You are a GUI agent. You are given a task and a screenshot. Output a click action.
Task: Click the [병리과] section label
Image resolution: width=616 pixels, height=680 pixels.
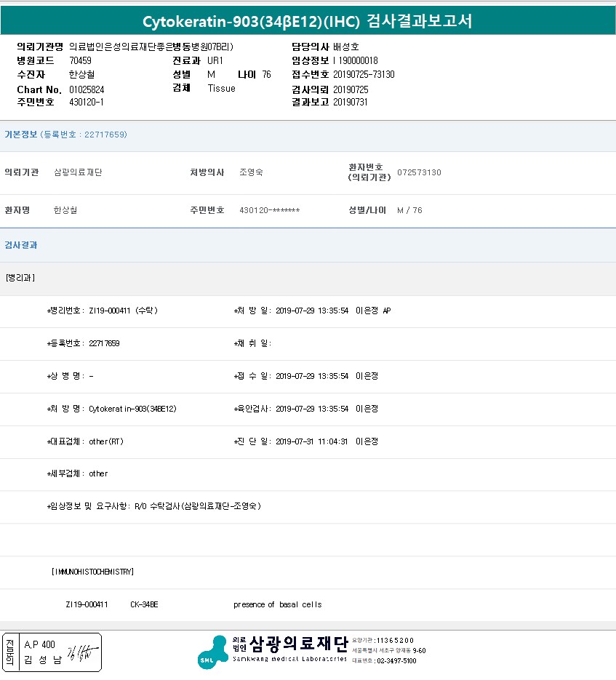tap(20, 278)
